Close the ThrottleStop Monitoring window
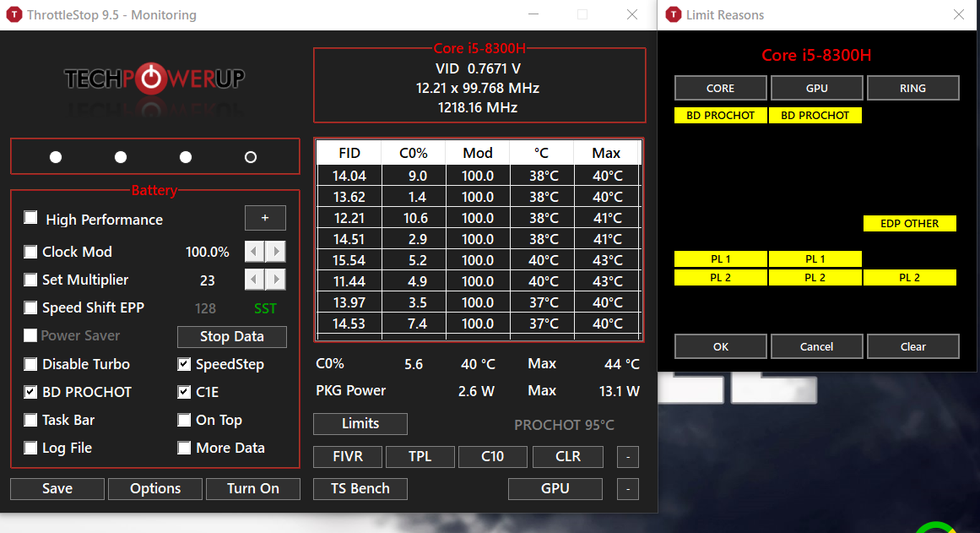 (632, 14)
